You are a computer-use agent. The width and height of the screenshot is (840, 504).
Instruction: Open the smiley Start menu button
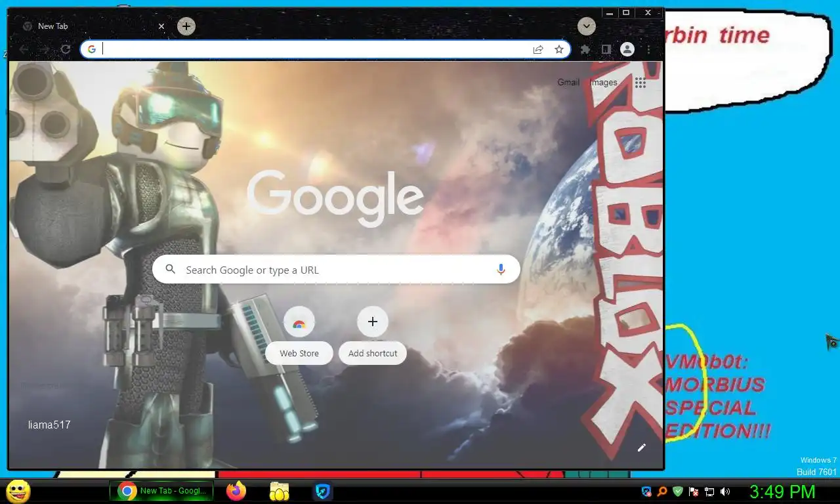pyautogui.click(x=18, y=491)
